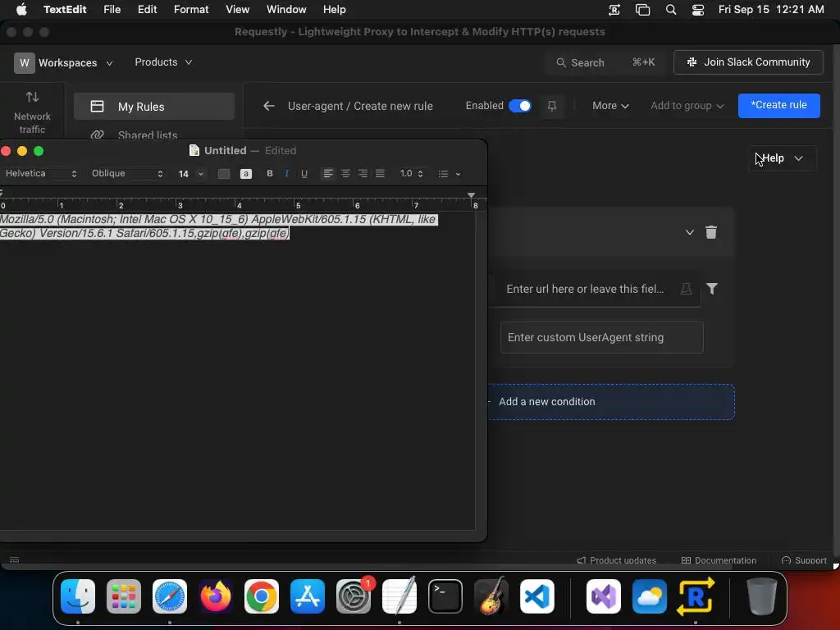The image size is (840, 630).
Task: Open Terminal from the Dock
Action: 445,596
